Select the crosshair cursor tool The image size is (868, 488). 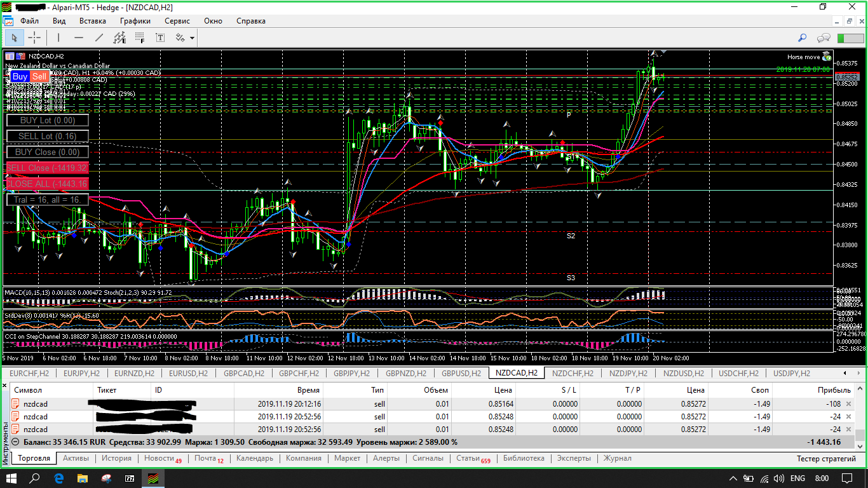[34, 37]
